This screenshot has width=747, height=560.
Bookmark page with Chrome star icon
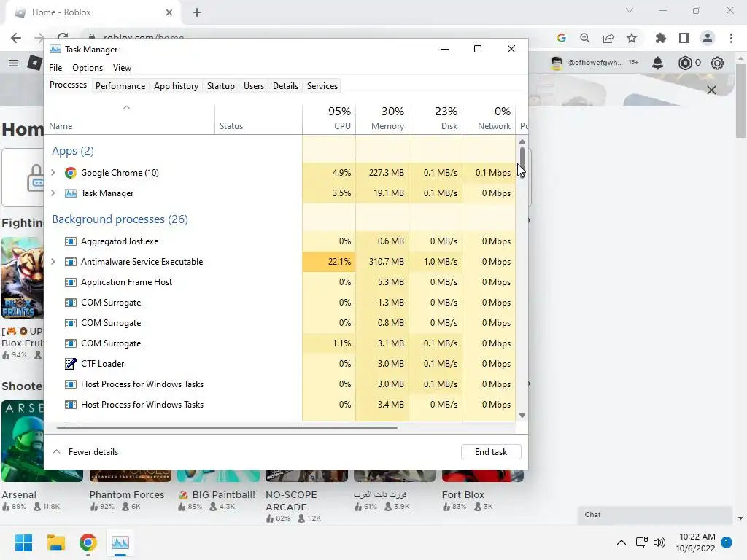coord(632,38)
